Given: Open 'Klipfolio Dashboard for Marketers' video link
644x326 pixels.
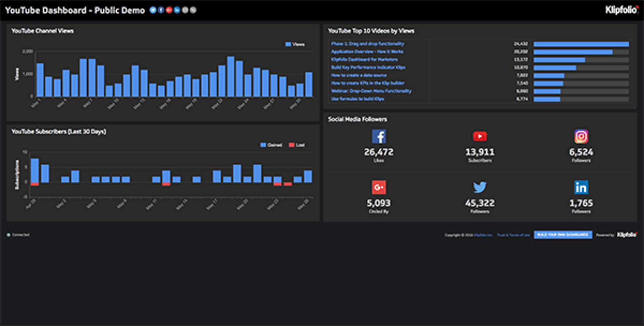Looking at the screenshot, I should (x=364, y=59).
